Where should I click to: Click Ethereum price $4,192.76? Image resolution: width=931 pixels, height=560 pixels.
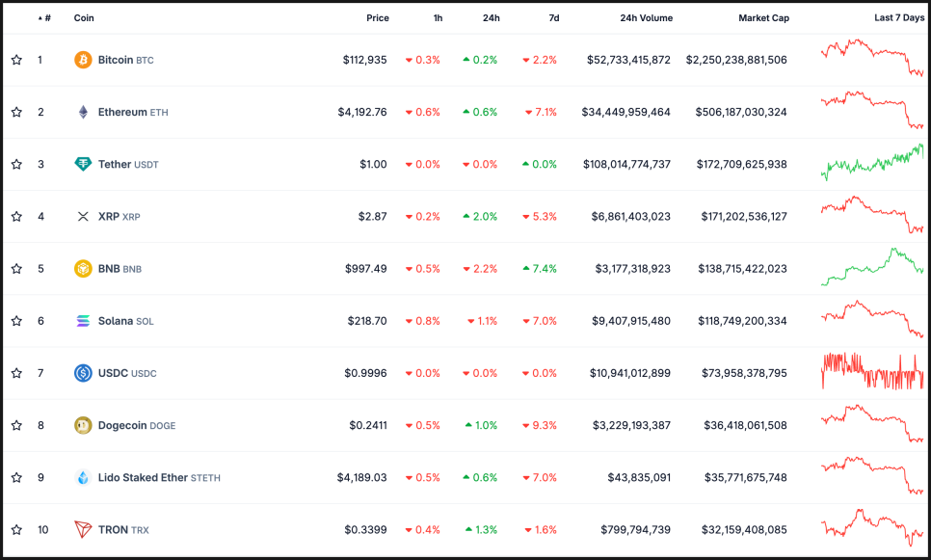click(362, 112)
